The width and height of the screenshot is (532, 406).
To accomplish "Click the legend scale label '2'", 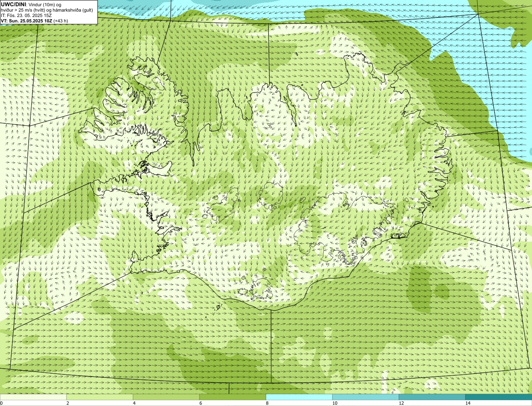I will point(67,403).
